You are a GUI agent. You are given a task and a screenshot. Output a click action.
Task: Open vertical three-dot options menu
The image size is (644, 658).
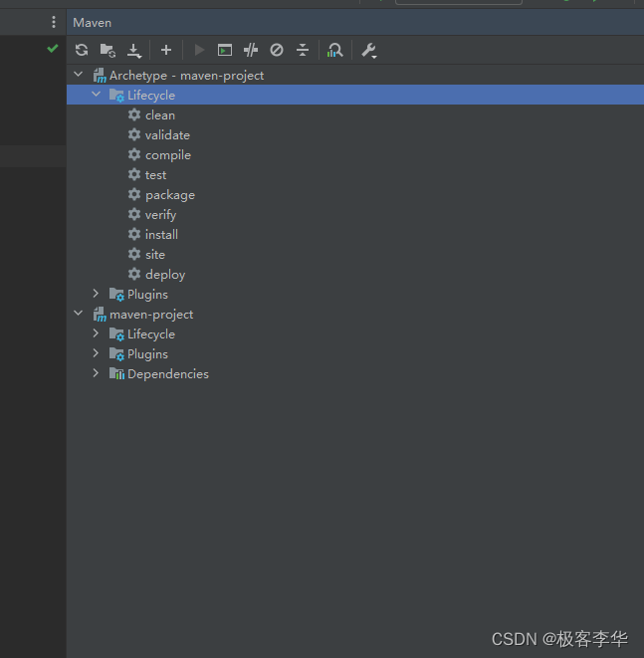click(x=54, y=22)
